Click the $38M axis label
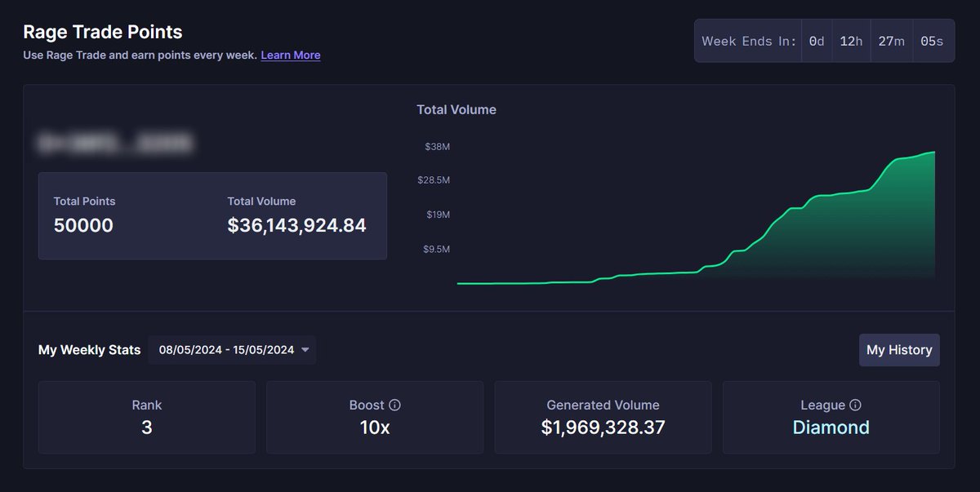 point(437,146)
